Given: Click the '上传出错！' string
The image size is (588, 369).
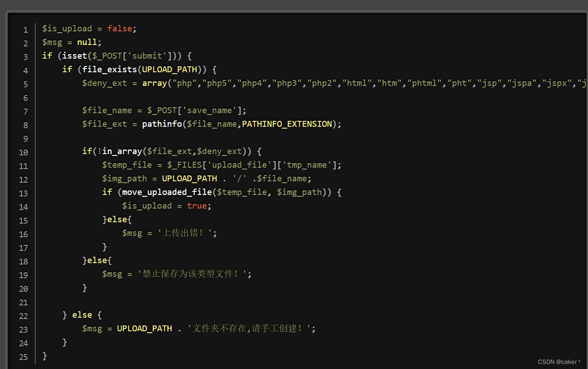Looking at the screenshot, I should [x=185, y=233].
